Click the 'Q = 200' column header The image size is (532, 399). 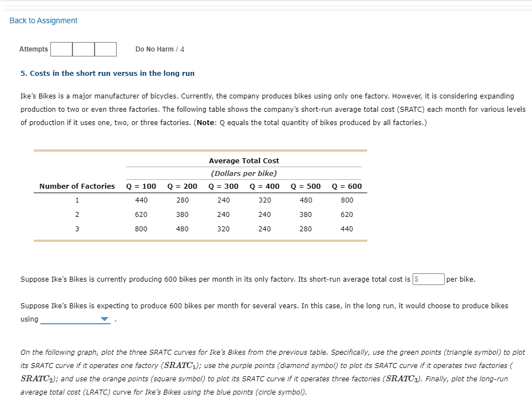[x=182, y=186]
